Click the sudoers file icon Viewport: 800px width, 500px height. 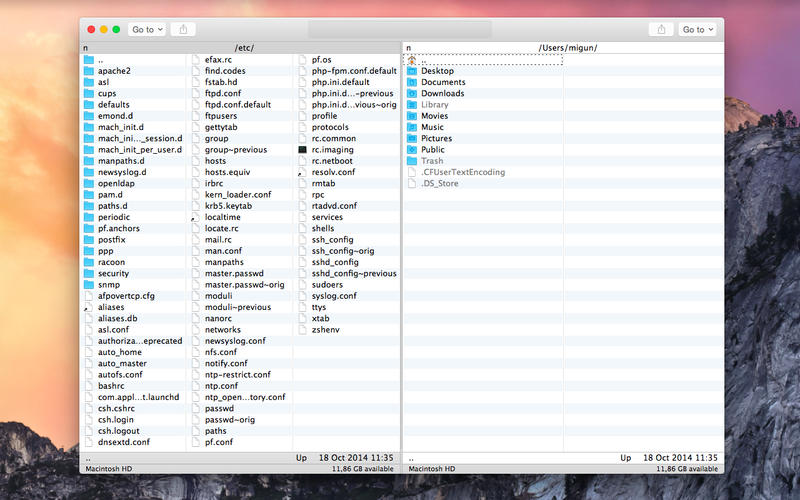point(303,284)
